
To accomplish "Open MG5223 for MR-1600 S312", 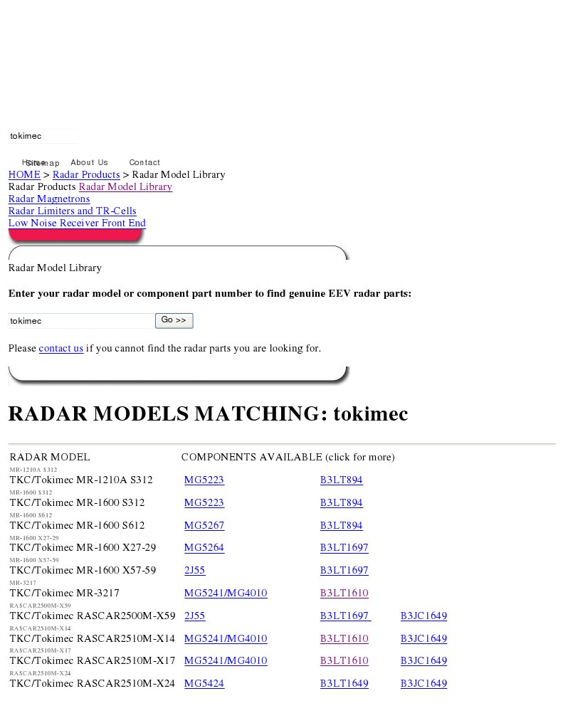I will (x=204, y=503).
